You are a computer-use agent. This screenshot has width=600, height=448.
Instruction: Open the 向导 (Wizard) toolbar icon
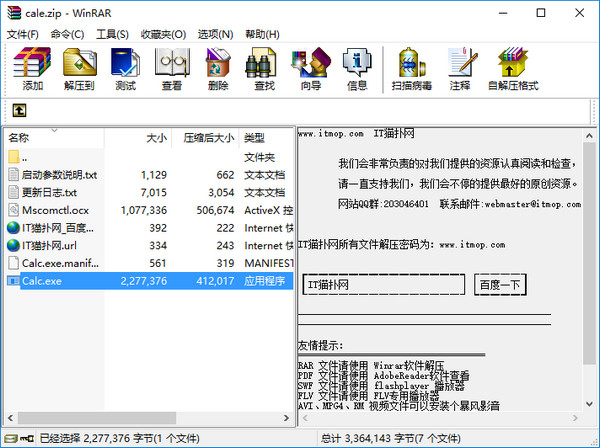click(311, 62)
